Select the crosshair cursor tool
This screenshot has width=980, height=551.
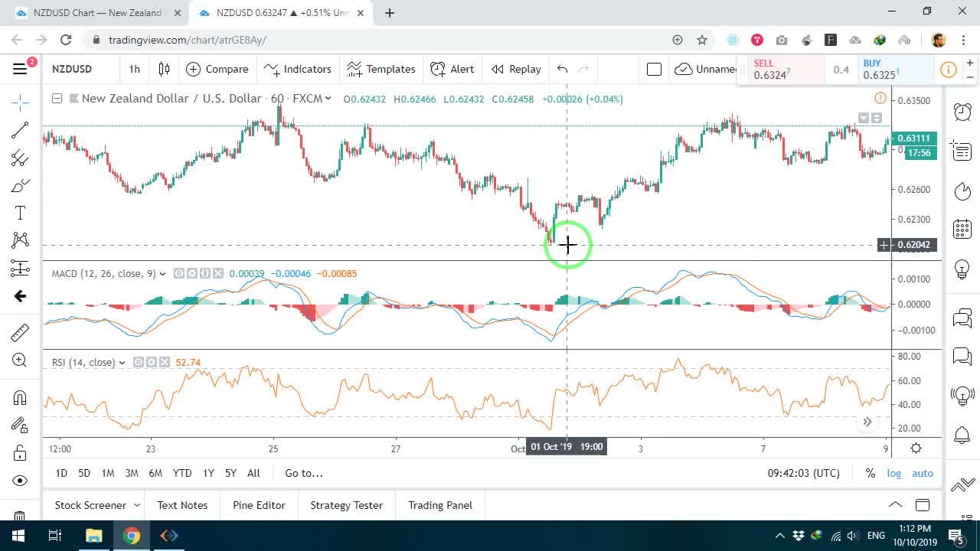[x=20, y=102]
